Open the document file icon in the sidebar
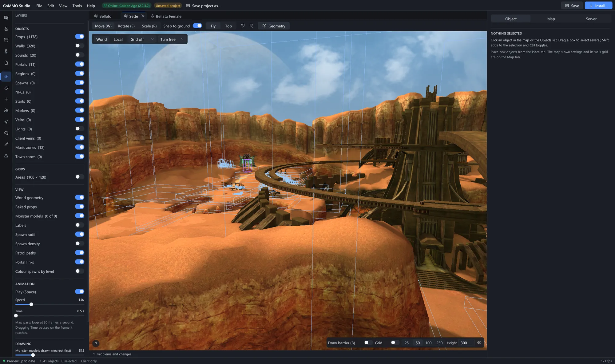 pyautogui.click(x=6, y=63)
